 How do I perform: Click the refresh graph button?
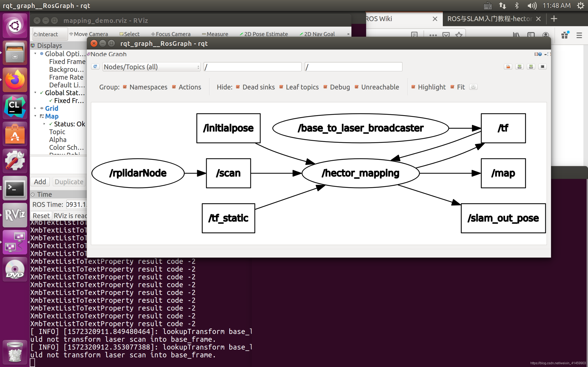pyautogui.click(x=95, y=66)
